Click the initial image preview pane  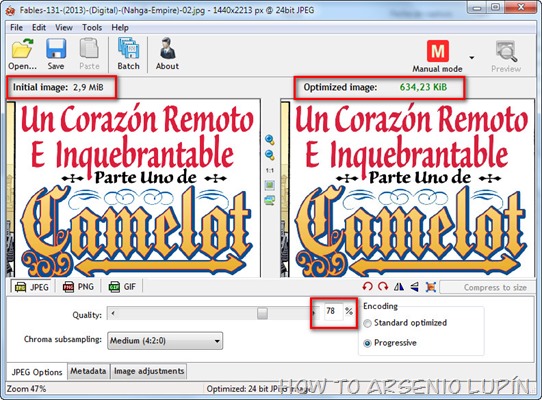coord(134,188)
